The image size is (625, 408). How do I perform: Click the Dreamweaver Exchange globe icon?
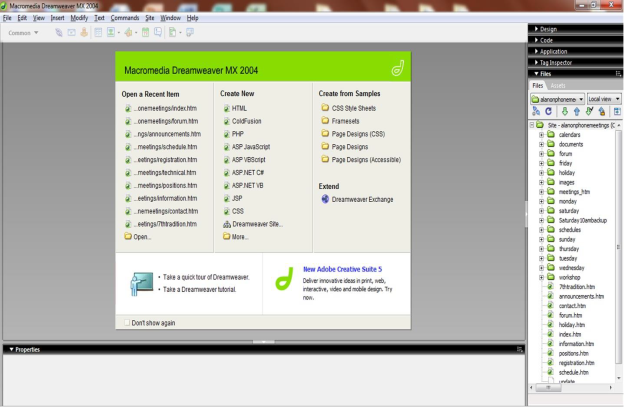[325, 199]
